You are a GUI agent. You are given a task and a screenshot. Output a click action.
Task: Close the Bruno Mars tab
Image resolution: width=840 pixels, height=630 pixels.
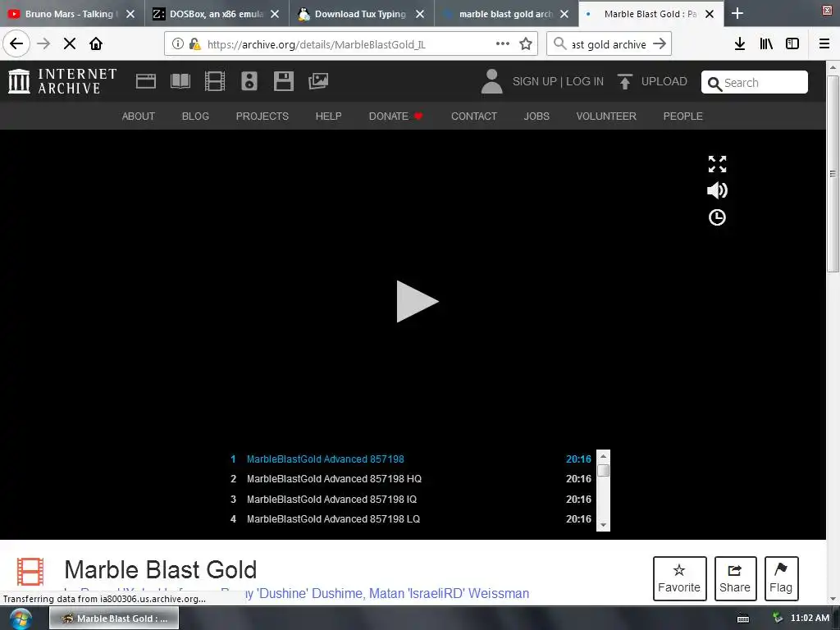click(130, 14)
